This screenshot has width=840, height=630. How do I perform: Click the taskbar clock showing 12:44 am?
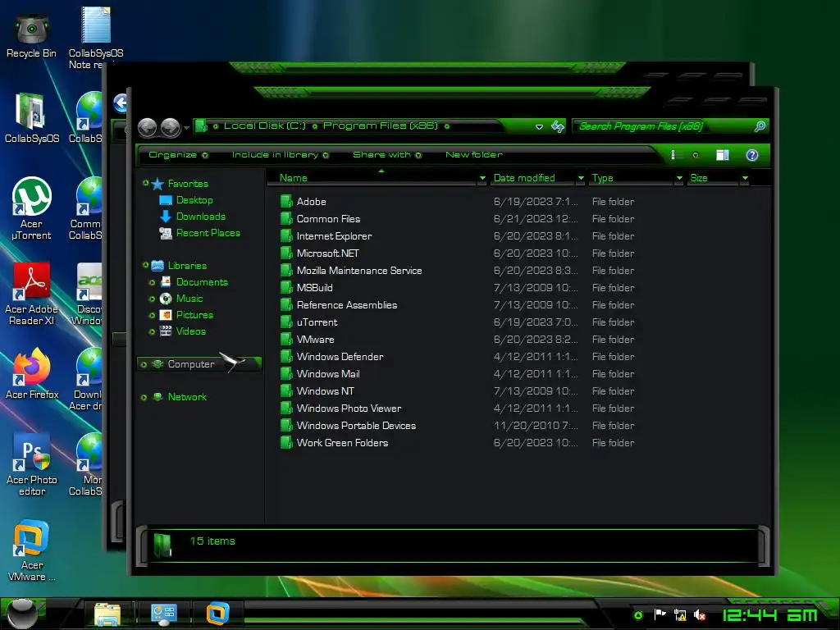coord(769,615)
